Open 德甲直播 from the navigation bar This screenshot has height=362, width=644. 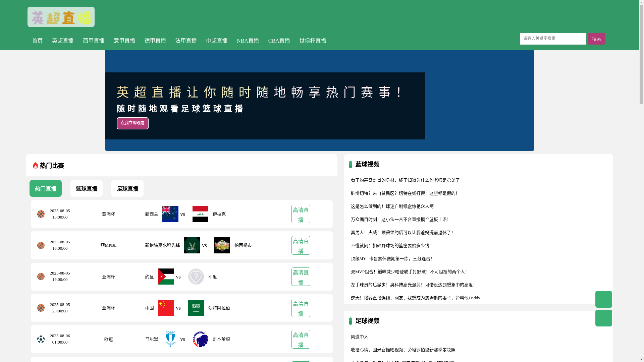[x=155, y=41]
